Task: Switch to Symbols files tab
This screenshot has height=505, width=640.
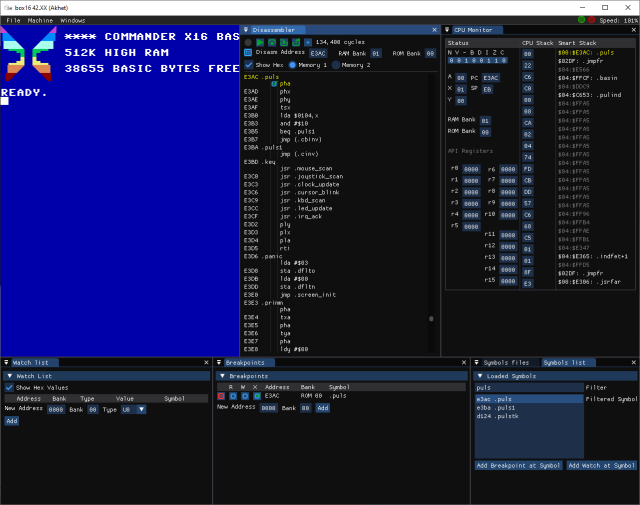Action: [x=506, y=363]
